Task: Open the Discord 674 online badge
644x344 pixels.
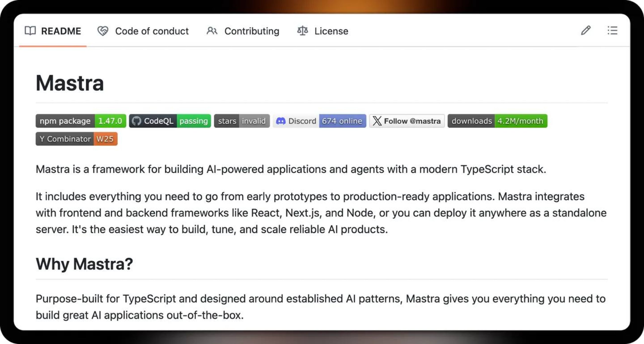Action: tap(319, 121)
